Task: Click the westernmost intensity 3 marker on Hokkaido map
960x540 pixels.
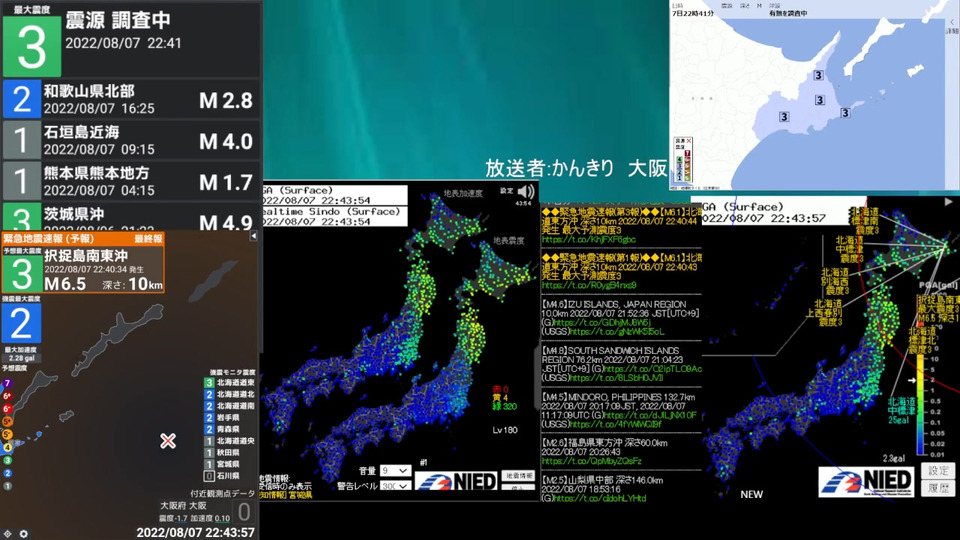Action: pyautogui.click(x=784, y=117)
